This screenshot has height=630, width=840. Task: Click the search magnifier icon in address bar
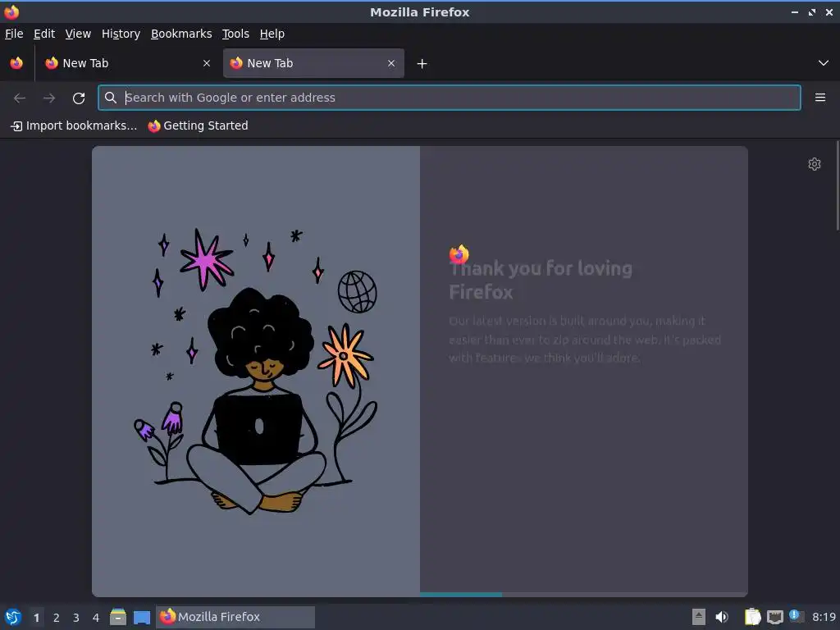(x=111, y=98)
